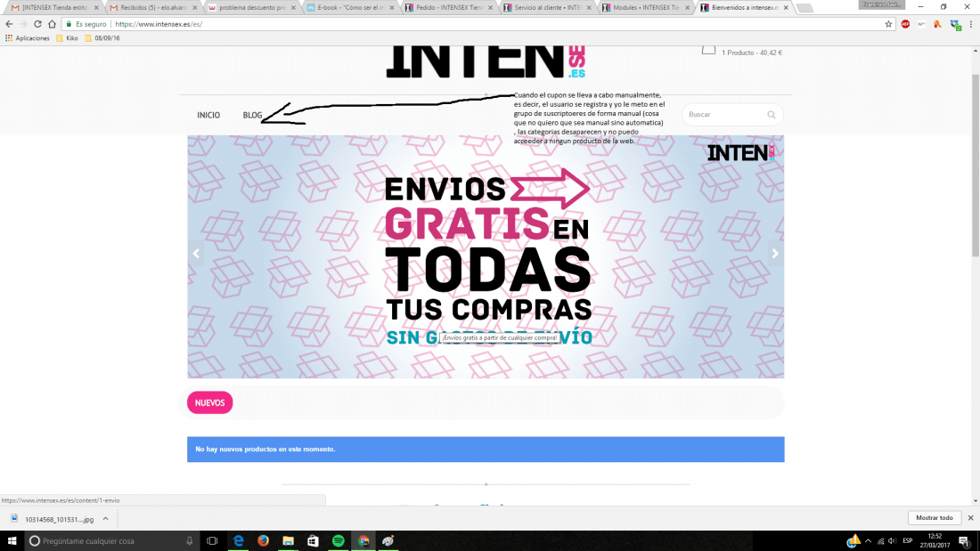Image resolution: width=980 pixels, height=551 pixels.
Task: Open the 1 Producto - 40,42 € cart summary
Action: click(x=752, y=53)
